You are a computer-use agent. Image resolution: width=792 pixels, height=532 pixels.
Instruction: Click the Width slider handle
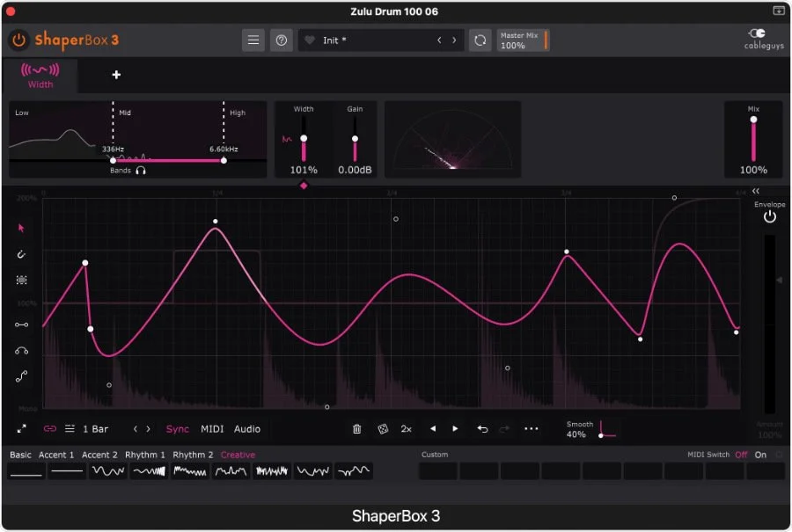[x=304, y=138]
